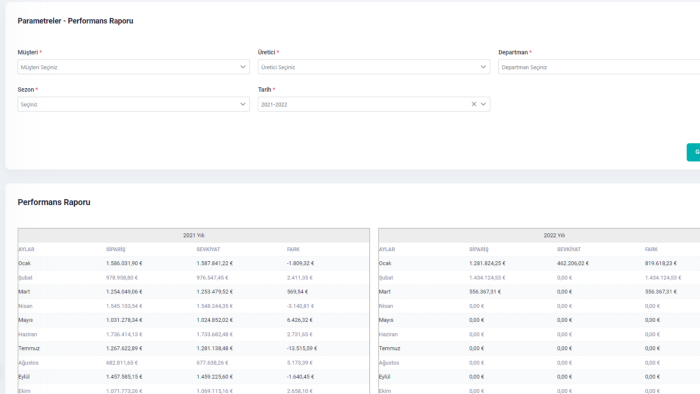Click the chevron arrow in the Sezon field
Image resolution: width=700 pixels, height=394 pixels.
click(x=243, y=104)
